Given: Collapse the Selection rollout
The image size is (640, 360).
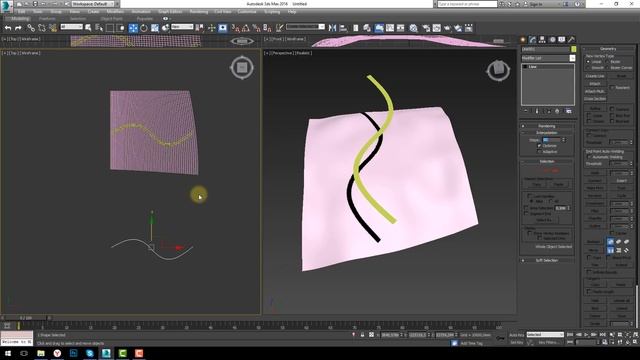Looking at the screenshot, I should [547, 162].
